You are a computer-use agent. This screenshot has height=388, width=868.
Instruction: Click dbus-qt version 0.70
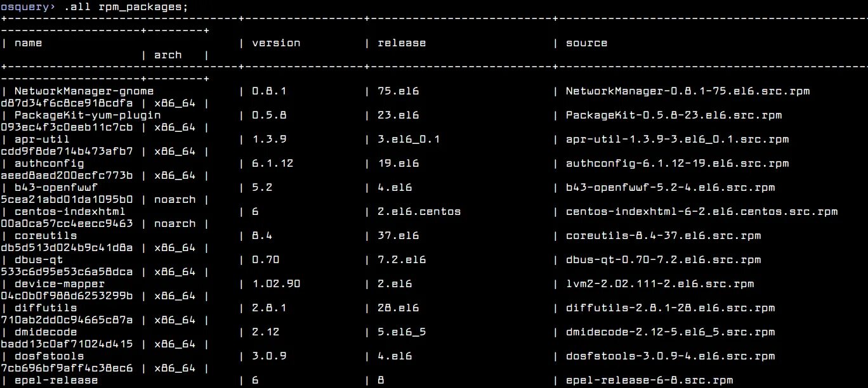pos(266,260)
